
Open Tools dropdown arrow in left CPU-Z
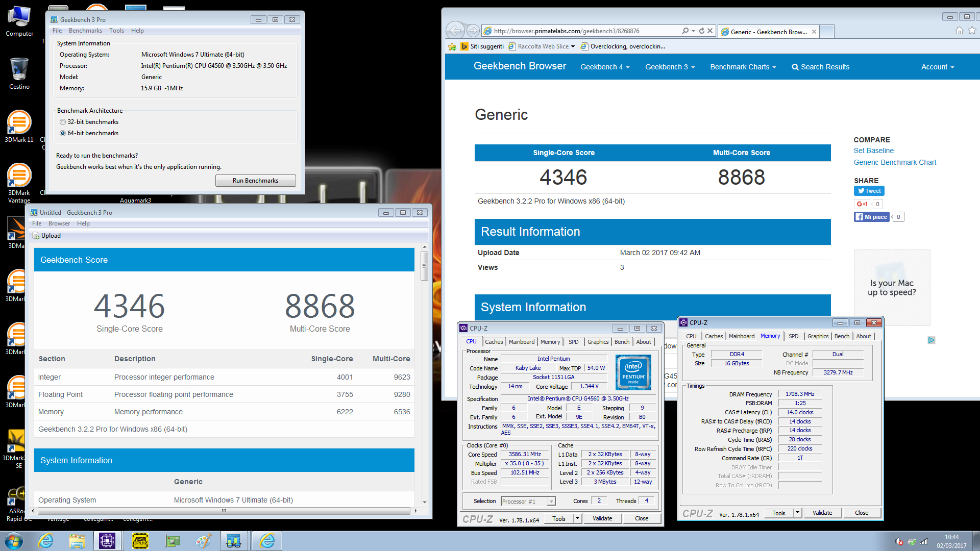(577, 518)
